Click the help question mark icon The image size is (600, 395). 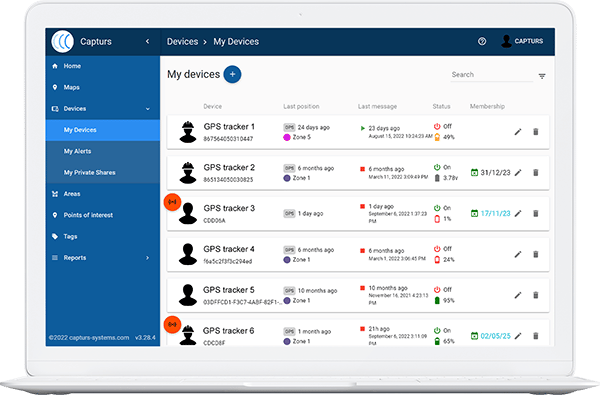click(x=482, y=41)
